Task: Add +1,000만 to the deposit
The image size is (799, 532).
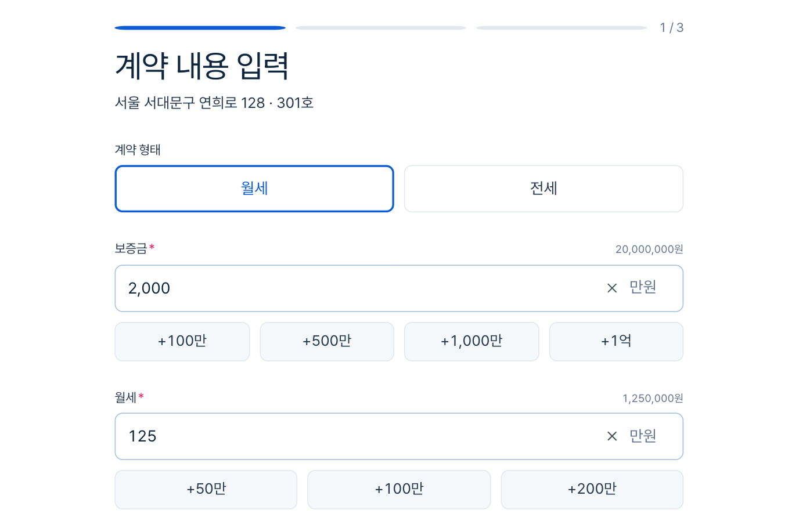Action: (x=472, y=341)
